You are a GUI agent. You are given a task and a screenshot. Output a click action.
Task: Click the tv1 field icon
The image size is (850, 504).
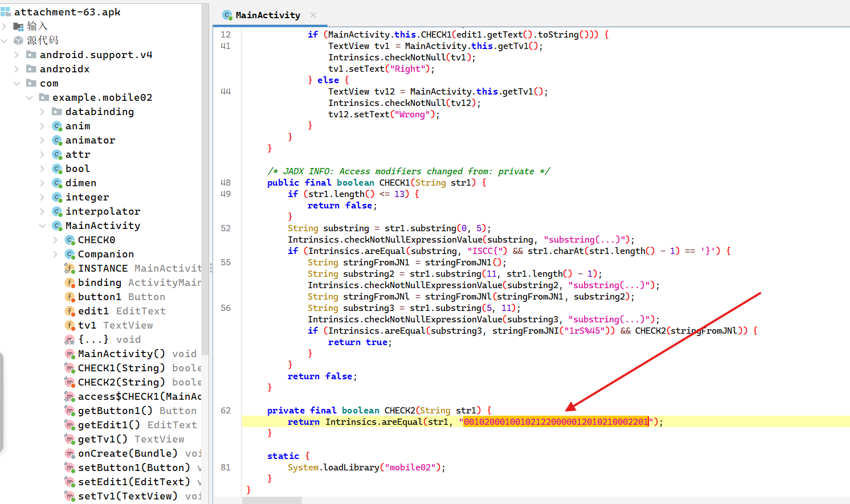[70, 325]
